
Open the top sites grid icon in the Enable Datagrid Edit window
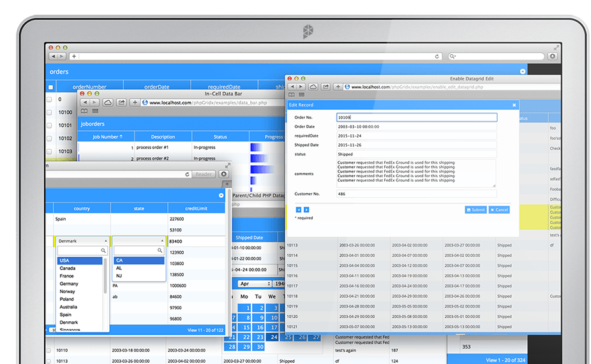[301, 94]
